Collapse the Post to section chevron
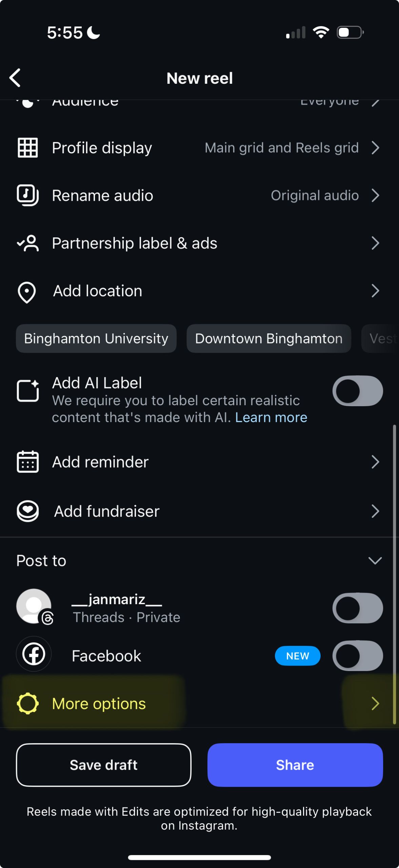Viewport: 399px width, 868px height. (x=375, y=561)
